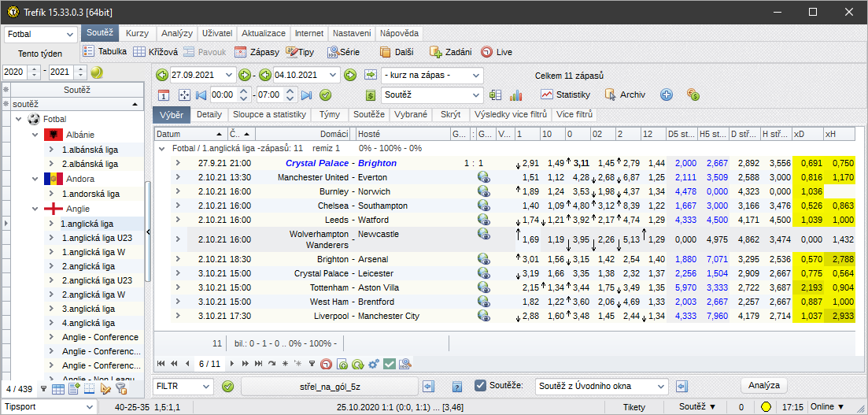Viewport: 868px width, 415px height.
Task: Jump to the last time with the right skip arrow
Action: click(x=306, y=95)
